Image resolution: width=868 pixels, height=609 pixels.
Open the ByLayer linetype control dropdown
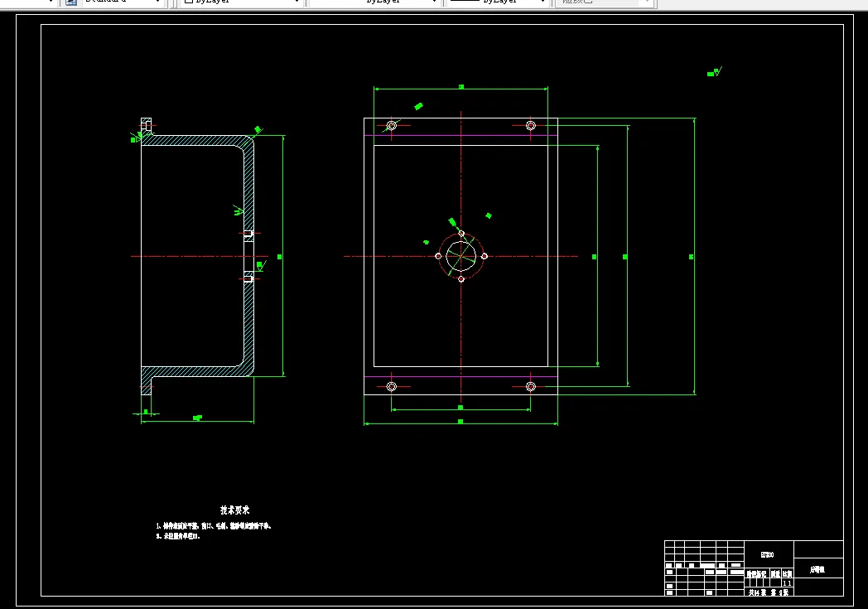point(374,2)
